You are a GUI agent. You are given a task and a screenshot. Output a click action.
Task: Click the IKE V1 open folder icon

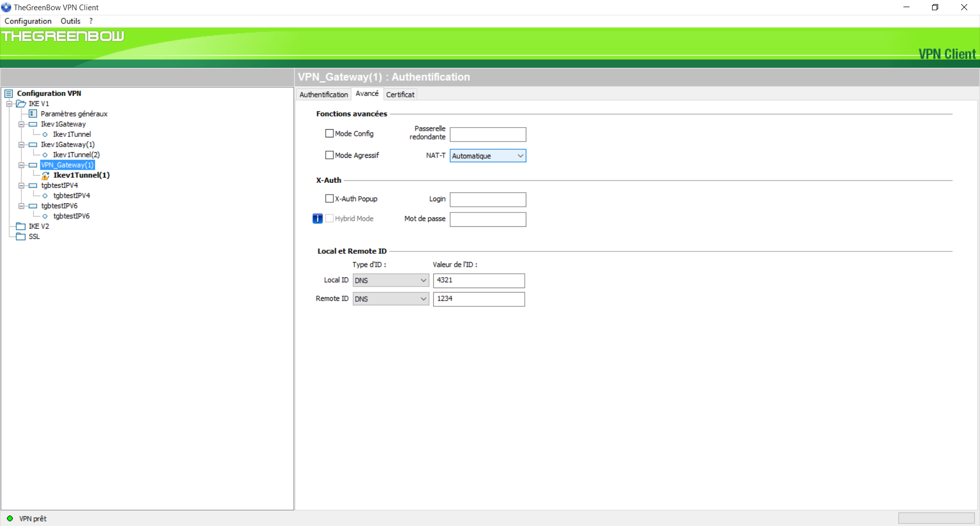(x=21, y=104)
